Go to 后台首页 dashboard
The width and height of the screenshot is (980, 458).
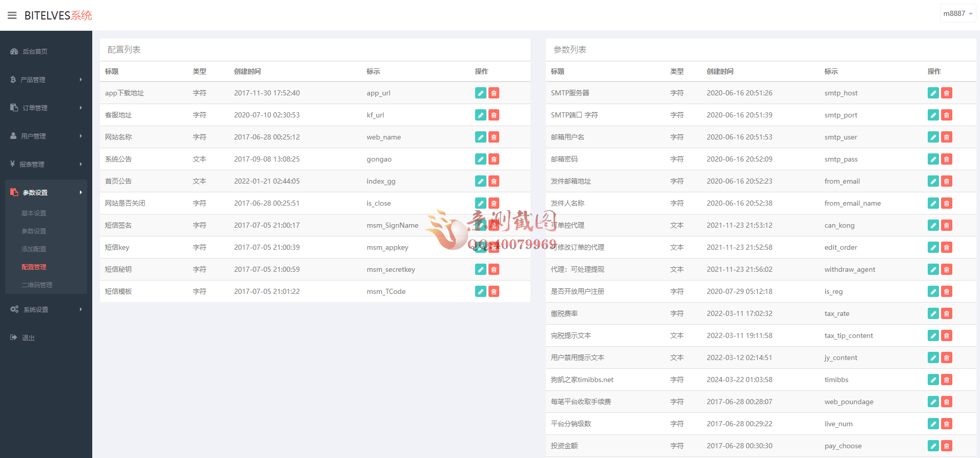point(35,51)
